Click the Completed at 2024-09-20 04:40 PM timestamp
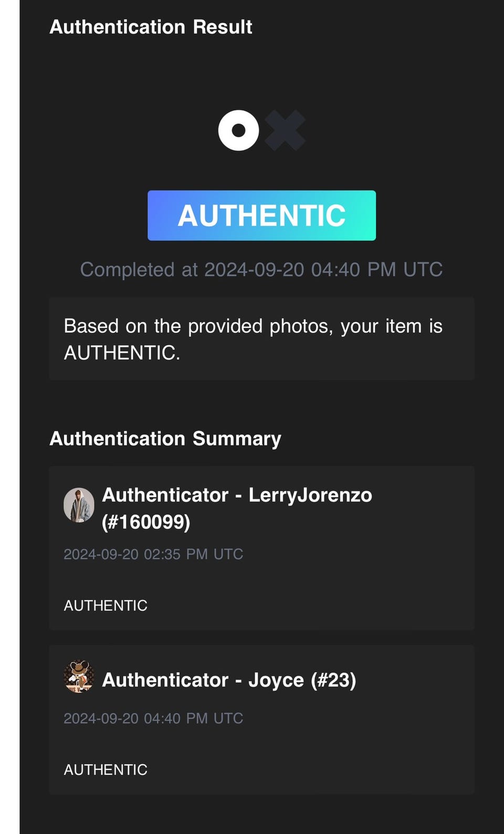 click(261, 270)
